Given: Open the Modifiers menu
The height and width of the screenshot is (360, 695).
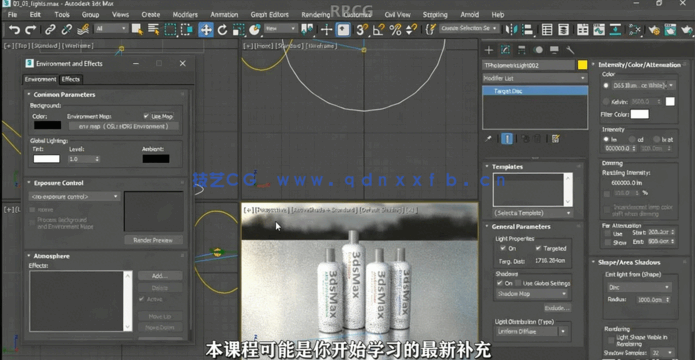Looking at the screenshot, I should click(185, 15).
